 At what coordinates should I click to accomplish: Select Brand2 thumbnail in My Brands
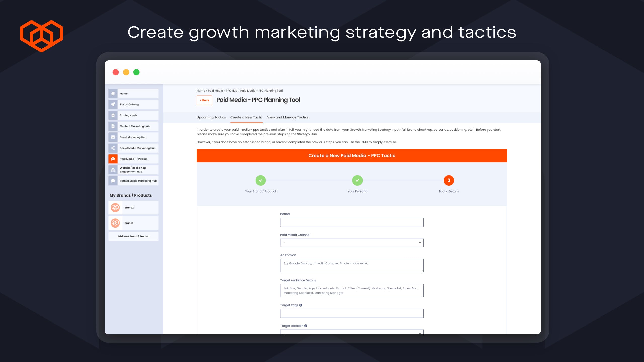pos(115,208)
